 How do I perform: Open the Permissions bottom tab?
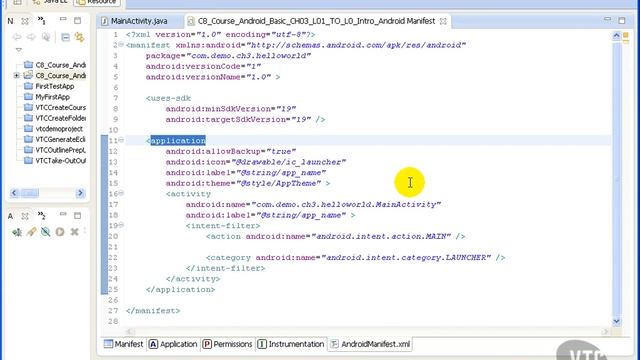pyautogui.click(x=227, y=344)
